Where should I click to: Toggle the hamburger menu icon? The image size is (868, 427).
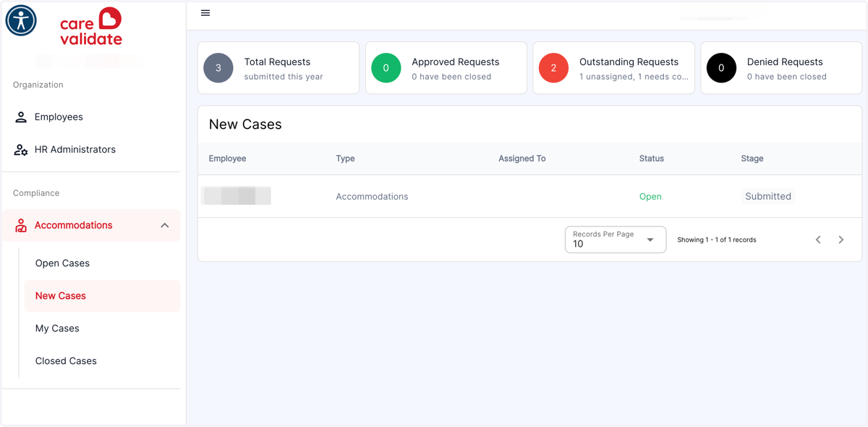pyautogui.click(x=205, y=13)
